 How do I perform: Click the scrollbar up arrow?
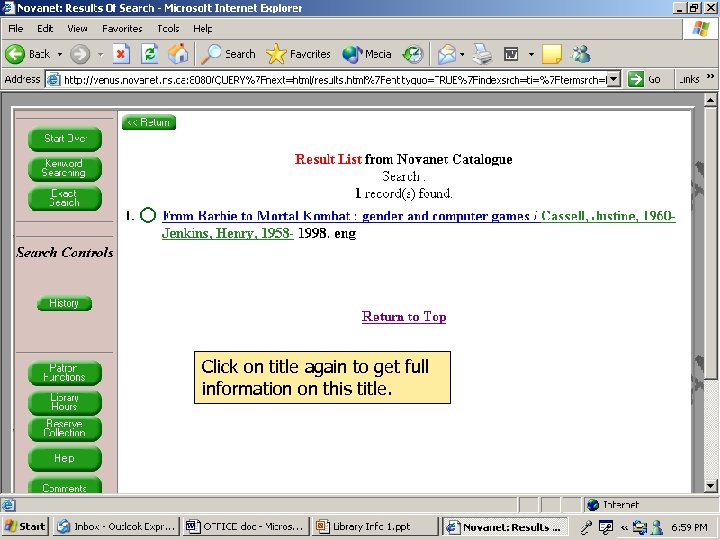710,100
